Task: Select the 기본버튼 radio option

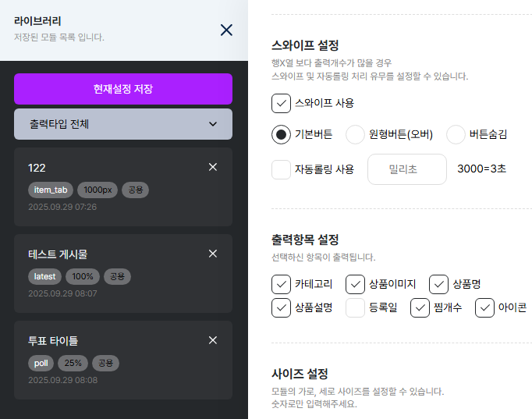Action: (x=282, y=134)
